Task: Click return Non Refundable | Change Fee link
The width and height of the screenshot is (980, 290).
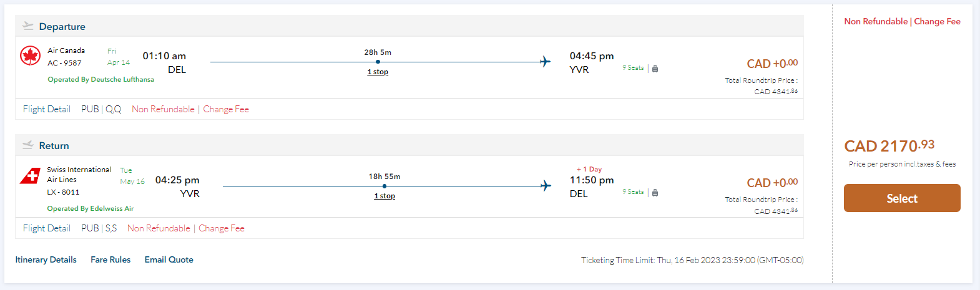Action: pos(186,228)
